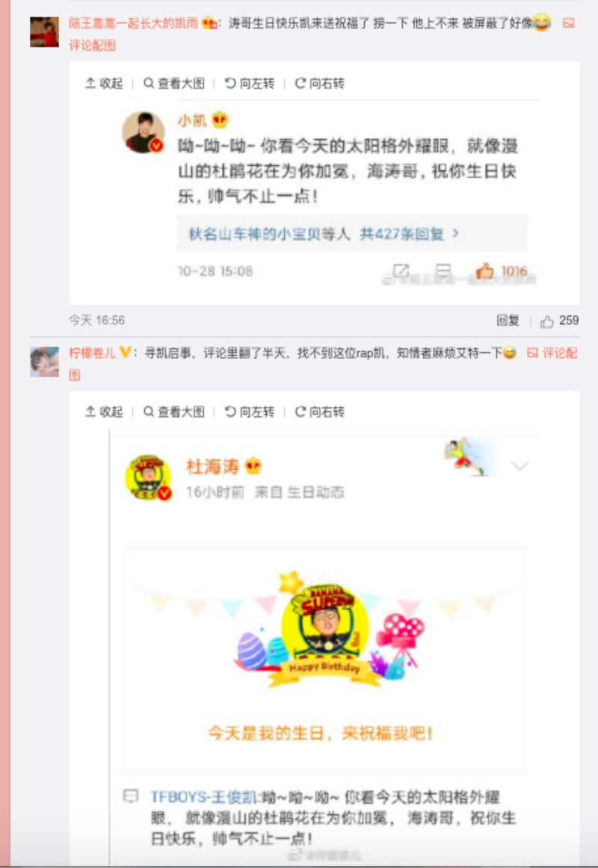This screenshot has height=868, width=598.
Task: Click 回复 under the first comment
Action: click(508, 321)
